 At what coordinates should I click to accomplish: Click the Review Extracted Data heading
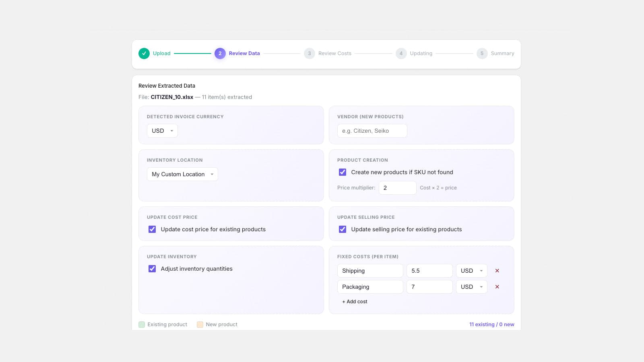tap(167, 86)
